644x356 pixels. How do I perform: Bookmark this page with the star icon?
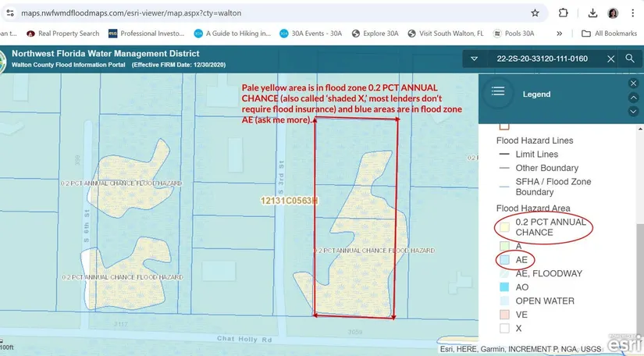[535, 13]
